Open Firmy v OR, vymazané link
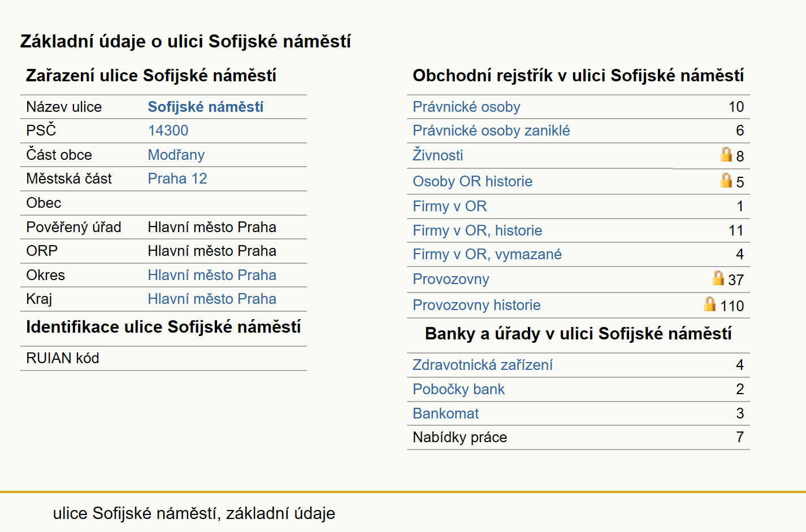 [487, 254]
